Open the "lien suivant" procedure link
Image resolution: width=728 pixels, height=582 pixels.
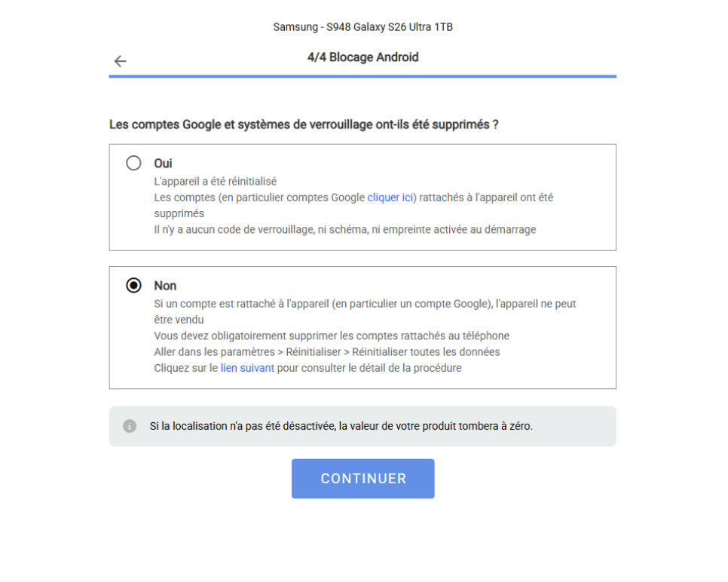[247, 368]
